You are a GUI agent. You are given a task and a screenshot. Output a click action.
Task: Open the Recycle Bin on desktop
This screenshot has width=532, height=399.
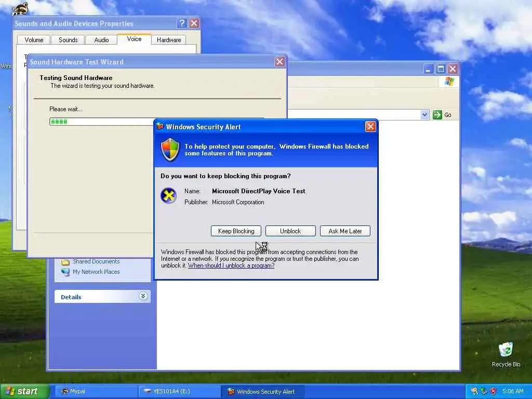(506, 354)
